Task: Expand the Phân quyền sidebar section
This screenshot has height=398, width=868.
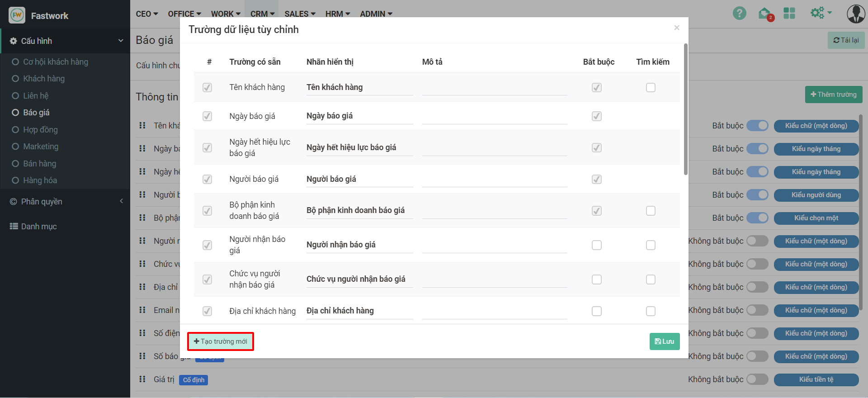Action: [x=121, y=201]
